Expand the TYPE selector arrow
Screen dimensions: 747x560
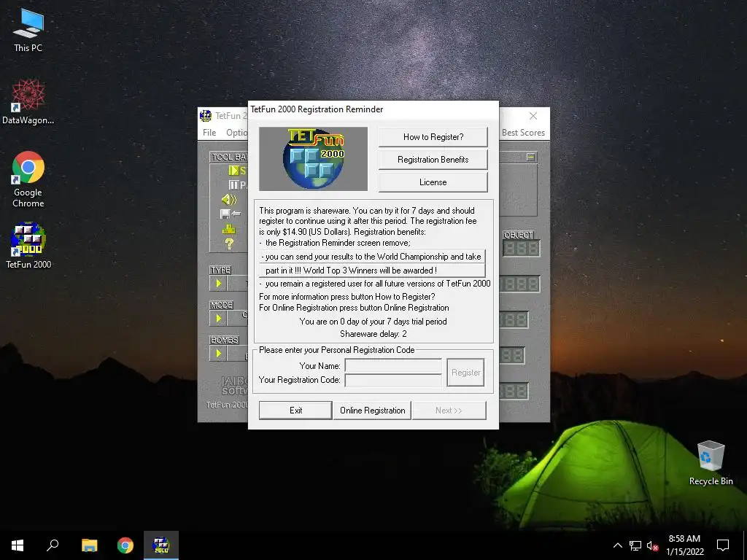(x=219, y=284)
